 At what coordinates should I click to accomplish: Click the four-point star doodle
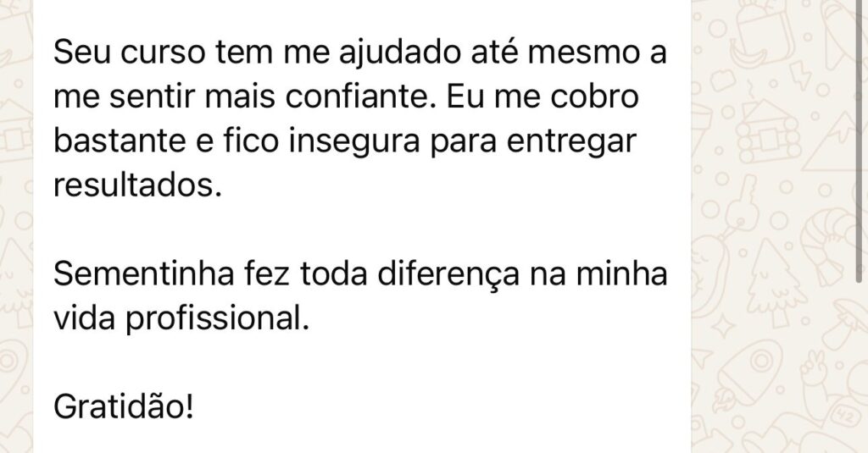tap(723, 325)
